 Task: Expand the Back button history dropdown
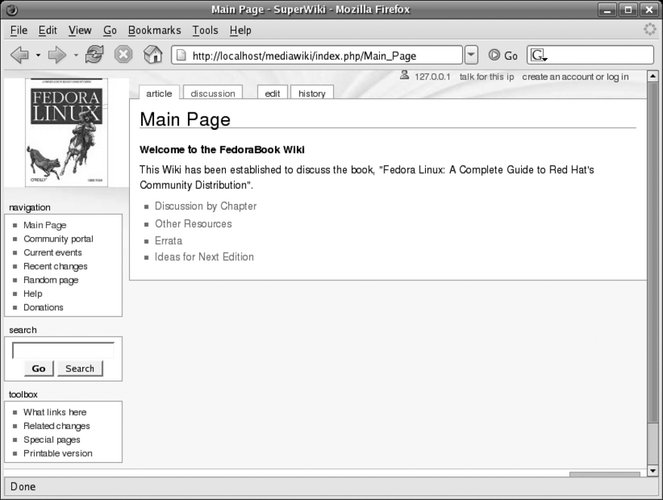(x=38, y=55)
